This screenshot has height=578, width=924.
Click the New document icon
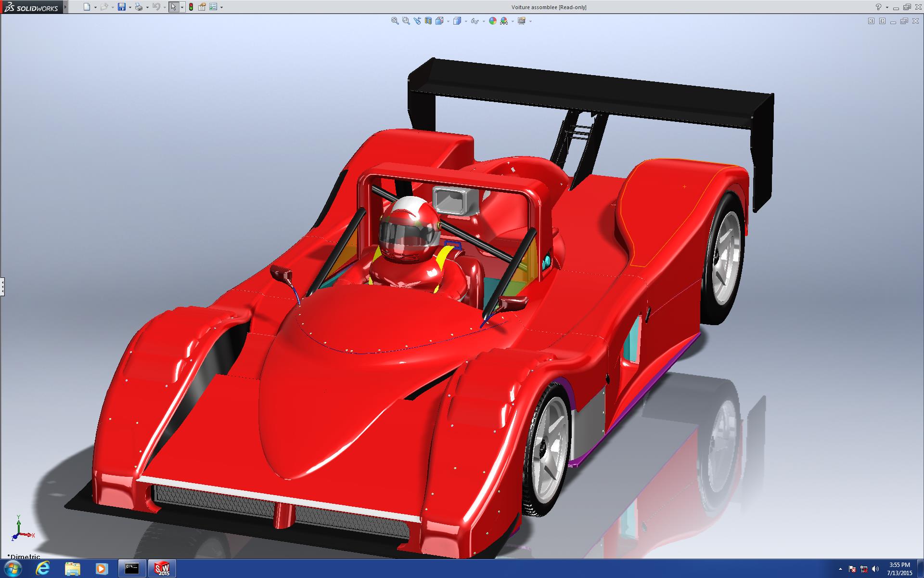coord(87,7)
